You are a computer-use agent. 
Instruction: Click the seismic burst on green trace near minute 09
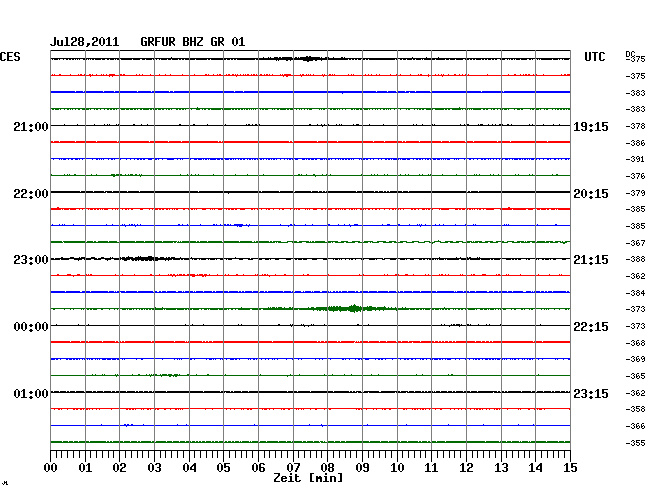tap(354, 308)
